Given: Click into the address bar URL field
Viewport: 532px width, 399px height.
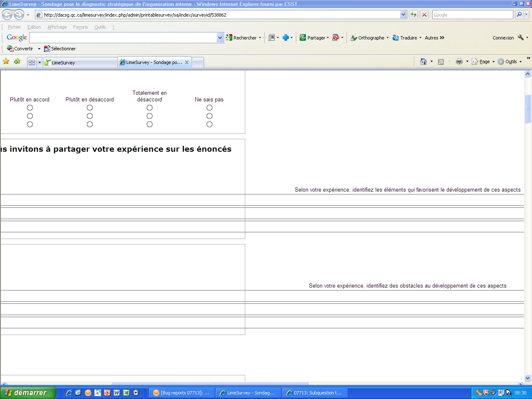Looking at the screenshot, I should pos(218,15).
